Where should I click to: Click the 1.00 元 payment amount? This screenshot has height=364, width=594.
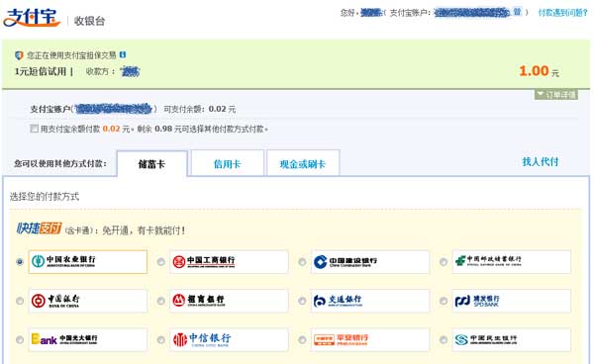pyautogui.click(x=540, y=71)
